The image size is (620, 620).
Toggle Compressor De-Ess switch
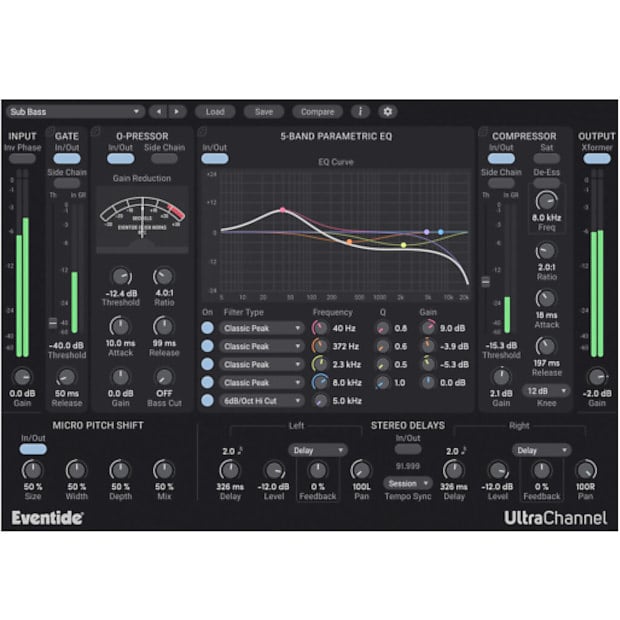pyautogui.click(x=546, y=183)
